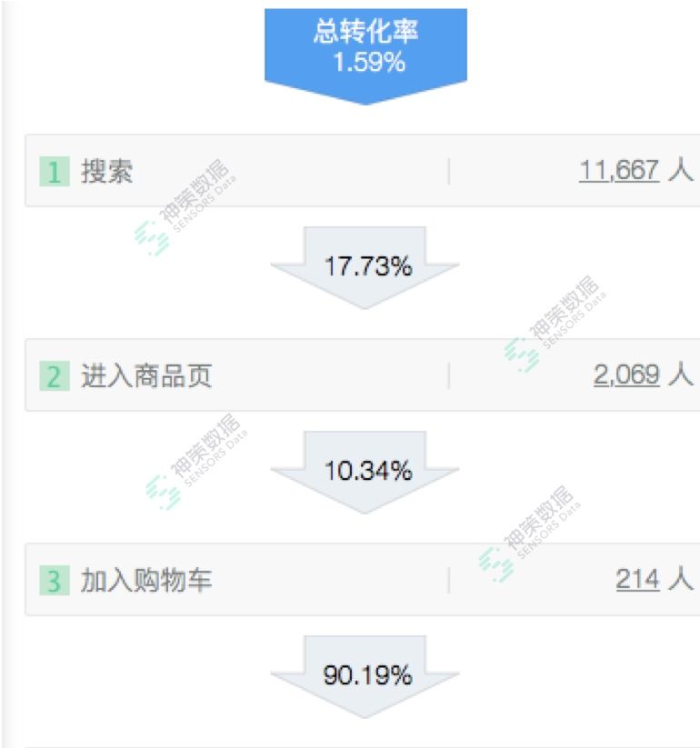700x748 pixels.
Task: Open the 2,069 user count link
Action: coord(626,374)
